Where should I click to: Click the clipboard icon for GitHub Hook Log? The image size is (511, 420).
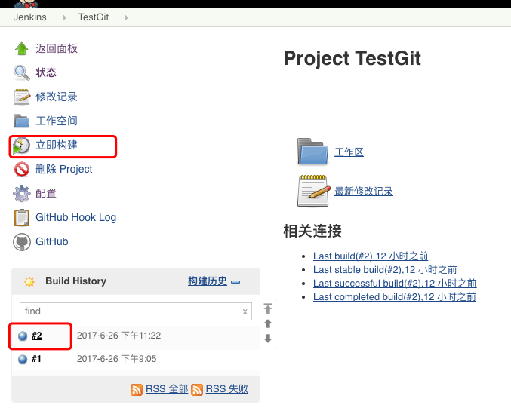pos(22,217)
